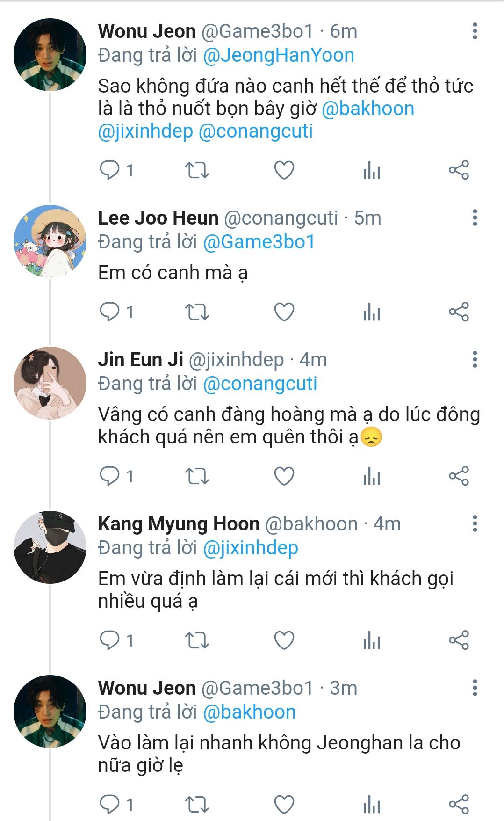Retweet Lee Joo Heun's reply
Viewport: 504px width, 821px height.
[197, 312]
